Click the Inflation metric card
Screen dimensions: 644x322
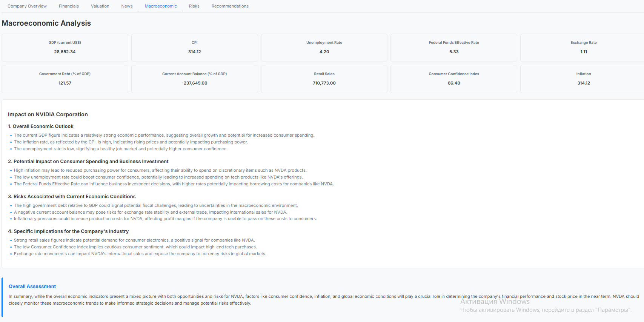582,79
